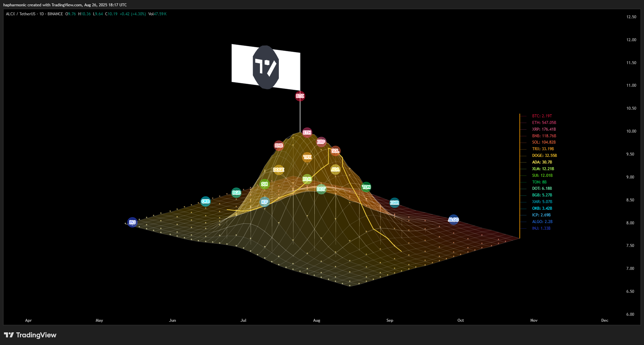Click the SOL: 104.82B legend entry

click(x=544, y=142)
